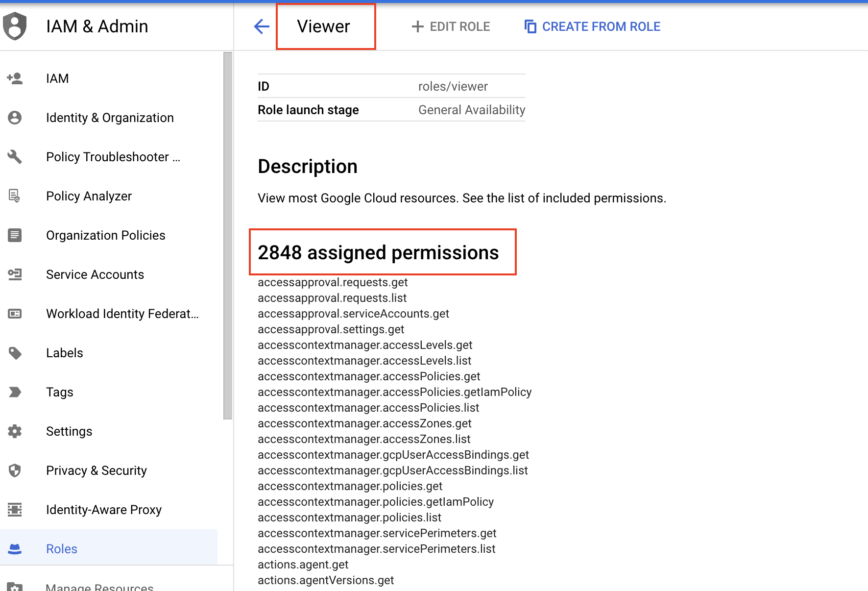Click the role description sentence
Viewport: 868px width, 591px height.
click(x=462, y=198)
